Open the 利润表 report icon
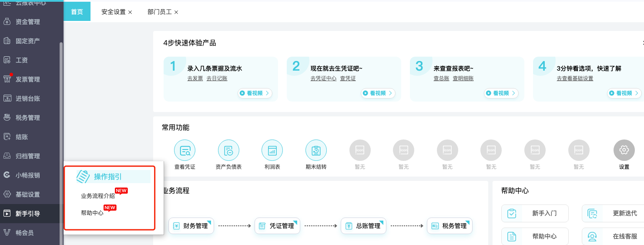 click(x=272, y=151)
